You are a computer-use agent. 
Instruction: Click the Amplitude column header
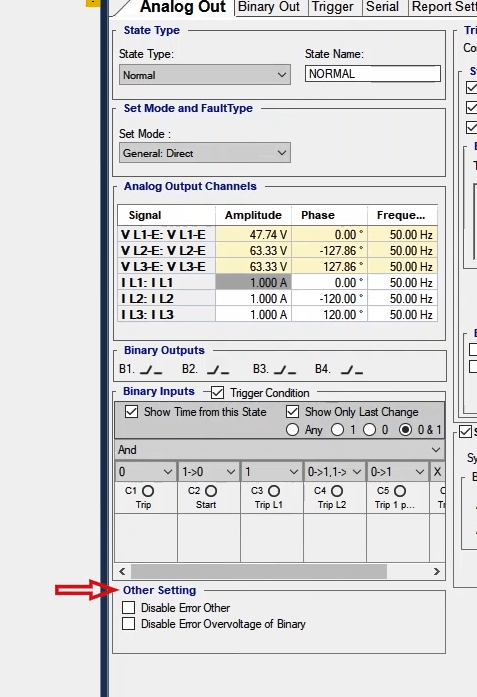point(253,215)
